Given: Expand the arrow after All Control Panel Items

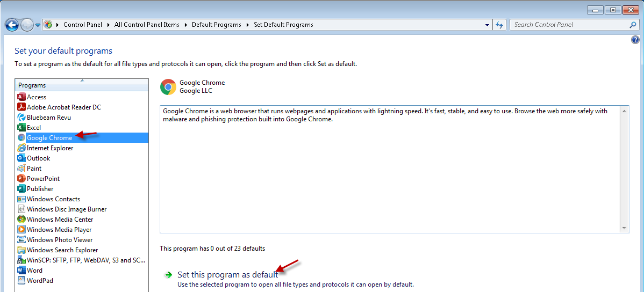Looking at the screenshot, I should point(186,25).
